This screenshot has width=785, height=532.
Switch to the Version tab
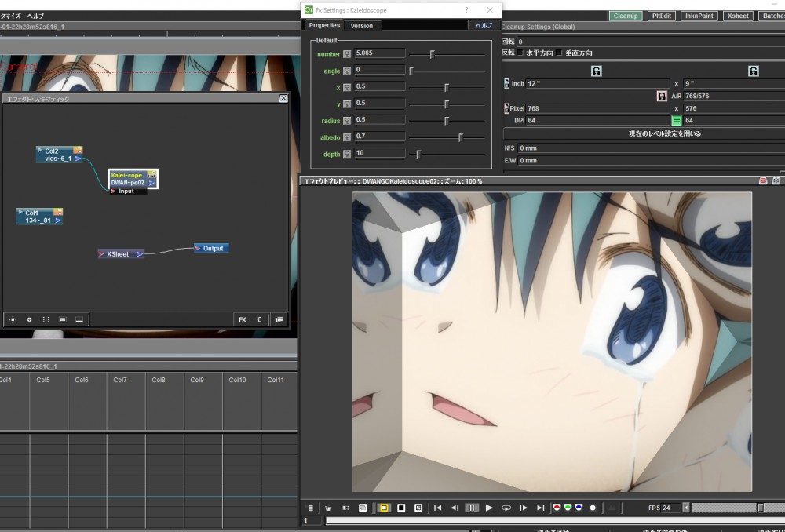tap(361, 26)
